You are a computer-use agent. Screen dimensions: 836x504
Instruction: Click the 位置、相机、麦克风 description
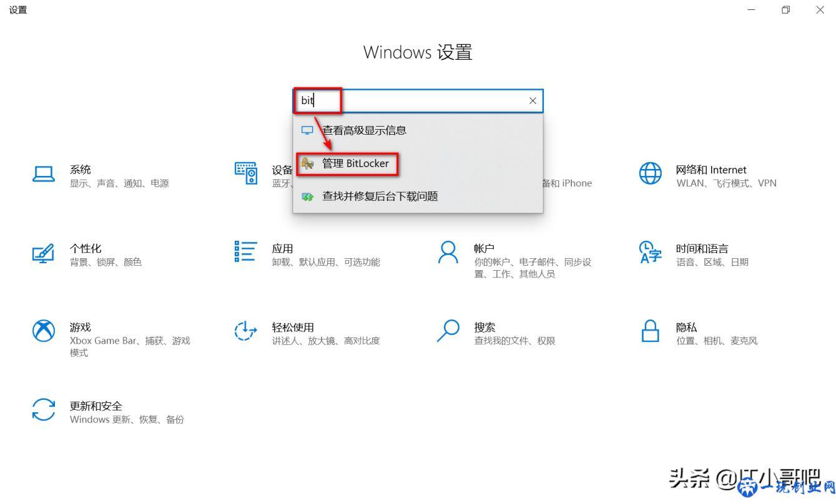[717, 341]
